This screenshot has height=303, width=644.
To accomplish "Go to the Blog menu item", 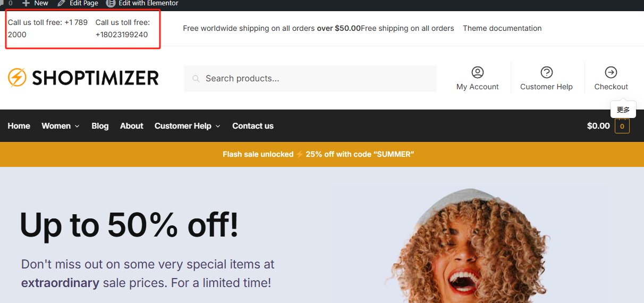I will (x=100, y=126).
